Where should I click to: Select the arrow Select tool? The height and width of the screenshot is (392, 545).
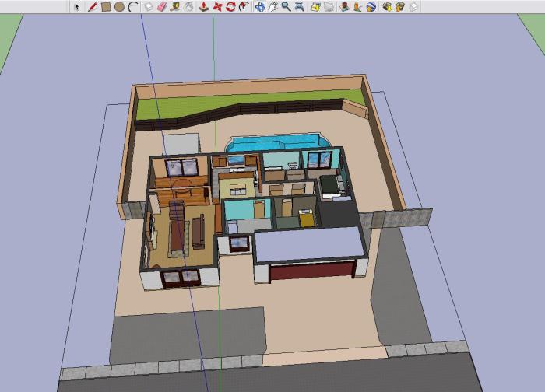[x=76, y=6]
